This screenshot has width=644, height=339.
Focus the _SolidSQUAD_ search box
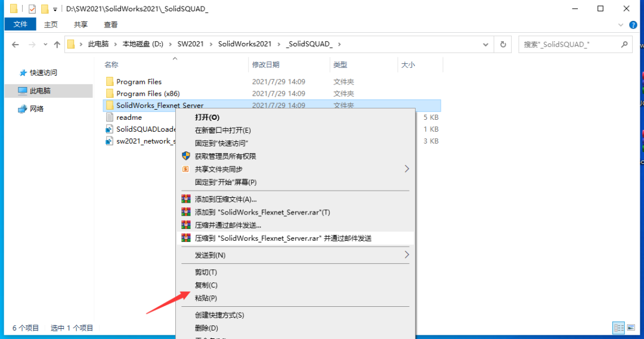coord(575,44)
